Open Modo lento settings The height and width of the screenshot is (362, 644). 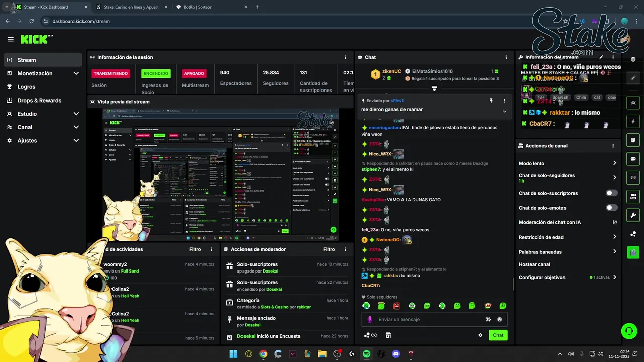coord(568,163)
